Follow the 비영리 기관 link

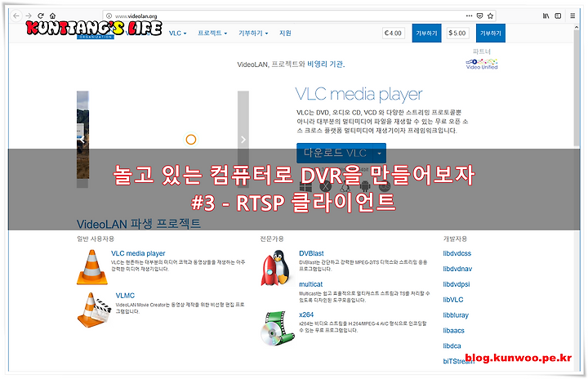(x=326, y=65)
